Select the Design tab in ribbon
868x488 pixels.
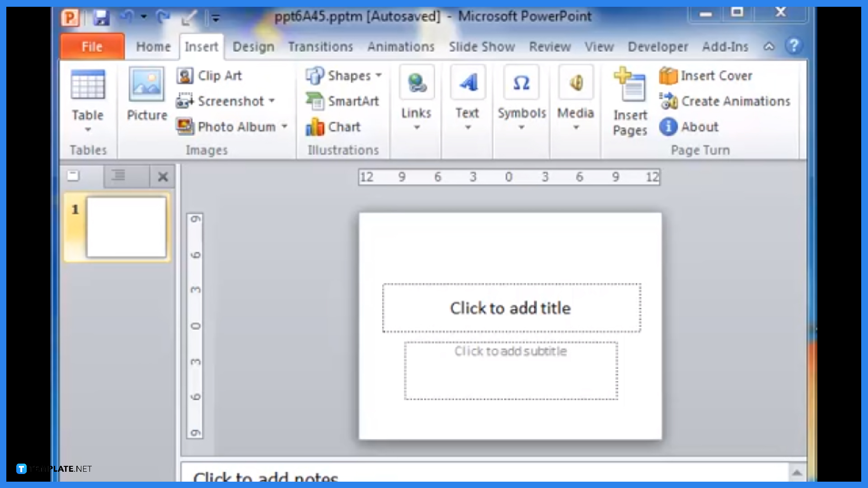click(x=253, y=47)
